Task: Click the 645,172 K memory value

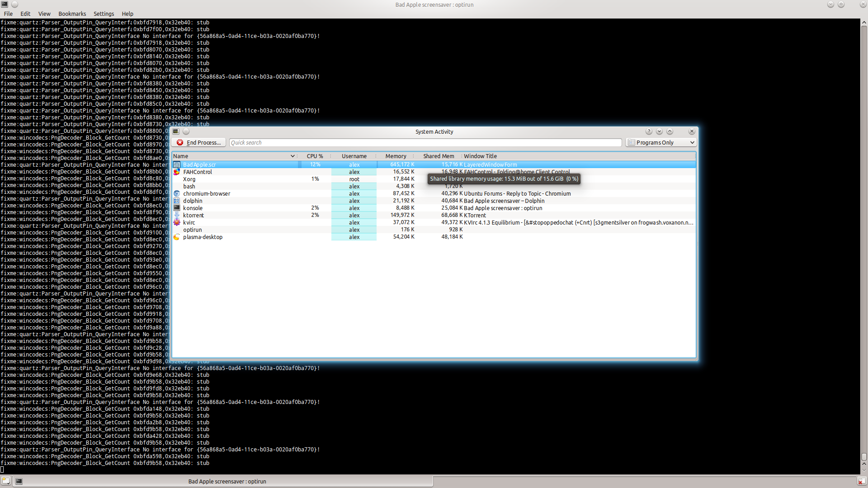Action: (402, 165)
